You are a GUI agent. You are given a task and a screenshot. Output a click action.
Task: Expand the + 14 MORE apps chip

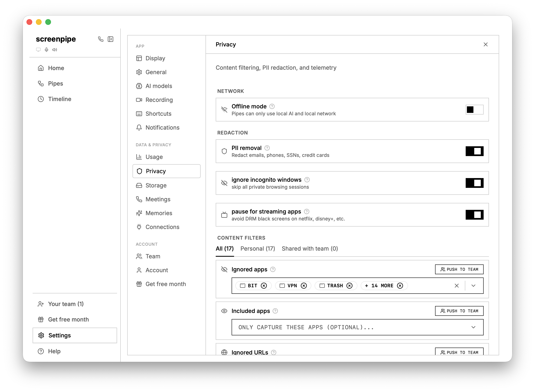tap(379, 286)
